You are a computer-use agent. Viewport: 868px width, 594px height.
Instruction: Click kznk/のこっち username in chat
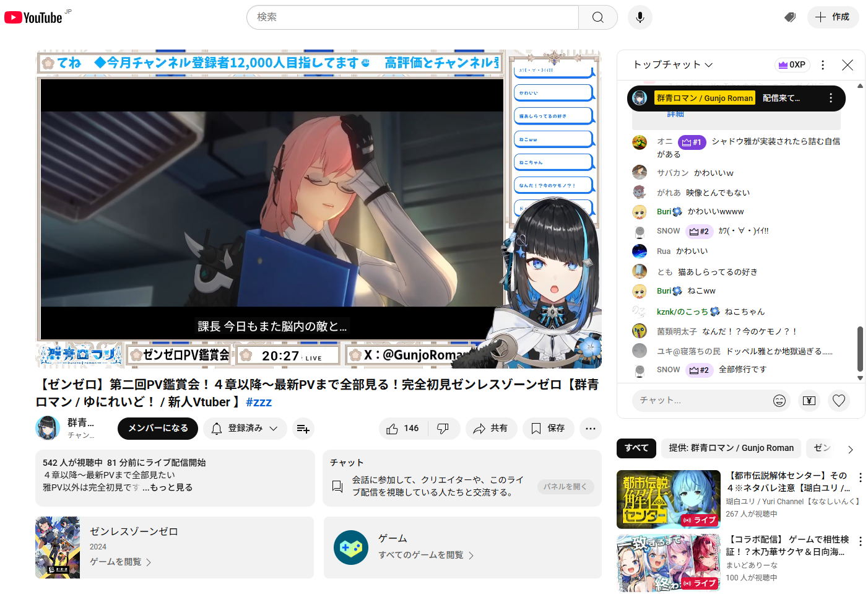[682, 312]
